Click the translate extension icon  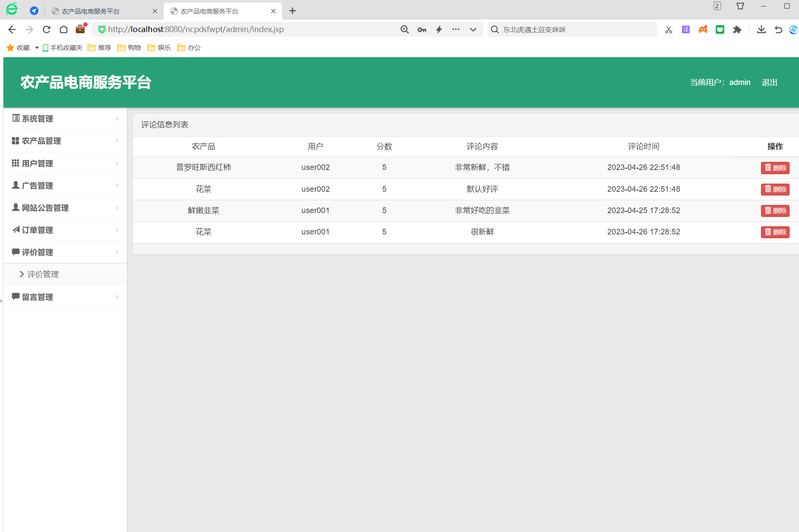(x=685, y=29)
